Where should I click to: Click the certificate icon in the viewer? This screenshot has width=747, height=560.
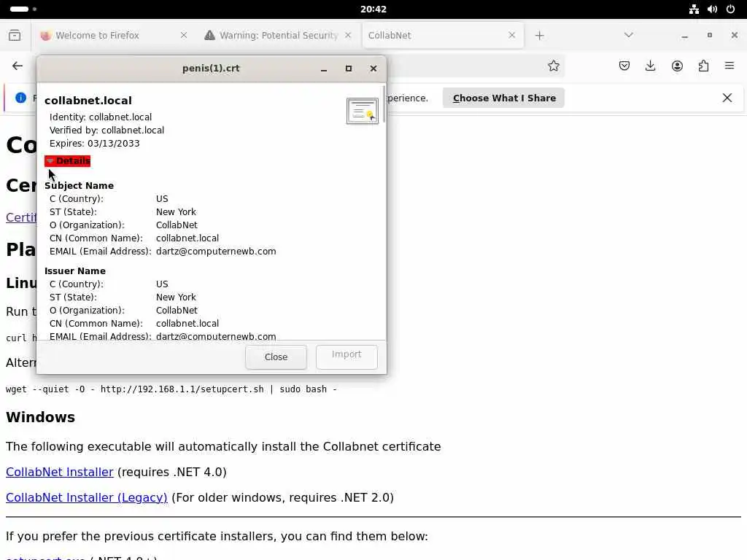362,111
